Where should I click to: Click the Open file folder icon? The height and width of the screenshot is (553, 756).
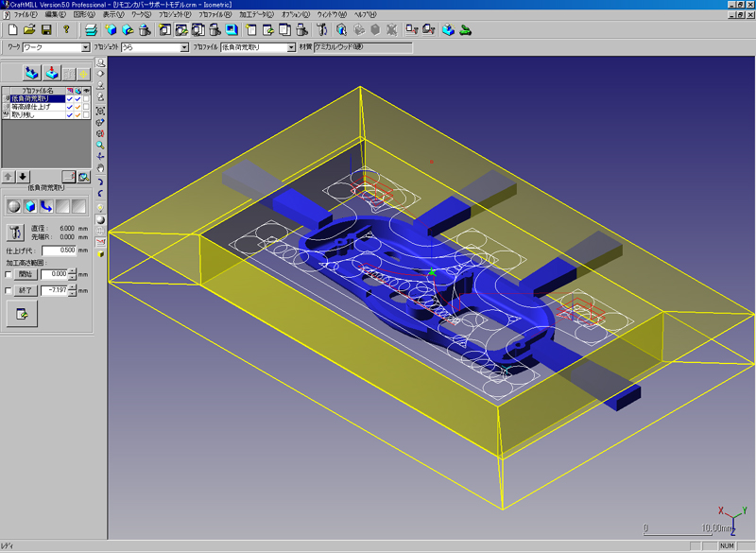point(29,30)
